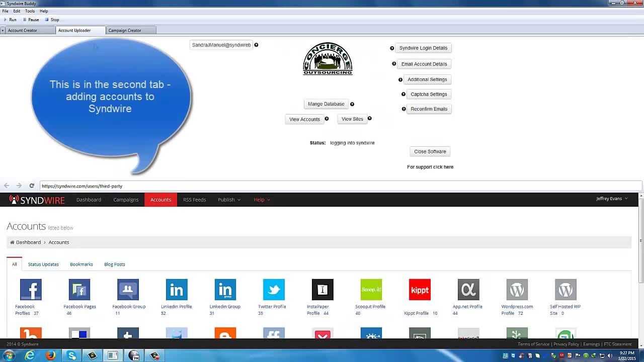Open the Facebook Pages account icon
The width and height of the screenshot is (644, 362).
[79, 290]
